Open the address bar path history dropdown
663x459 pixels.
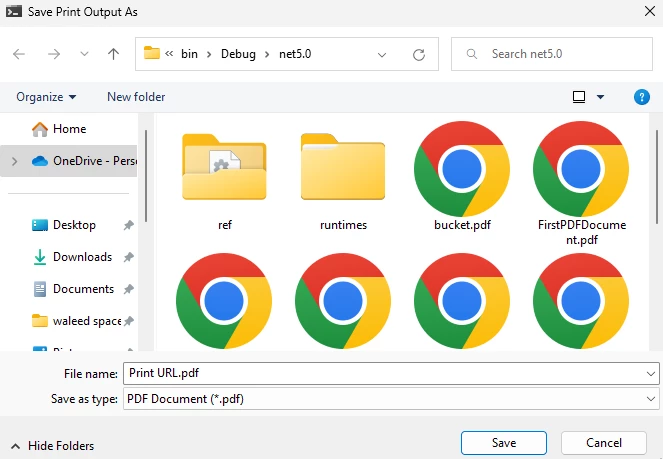click(383, 54)
